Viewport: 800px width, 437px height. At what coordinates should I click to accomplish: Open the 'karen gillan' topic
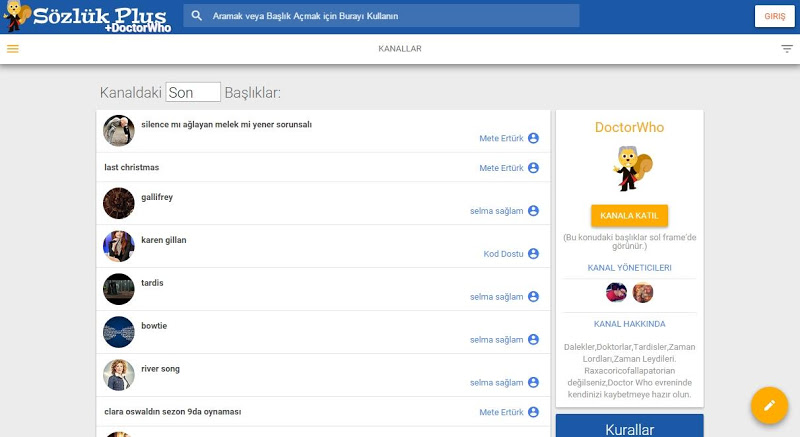tap(163, 240)
